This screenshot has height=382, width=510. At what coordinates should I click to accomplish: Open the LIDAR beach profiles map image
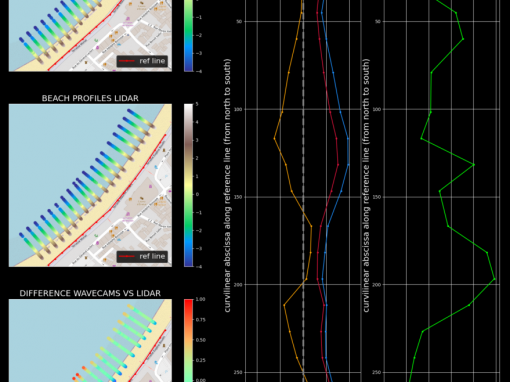(90, 185)
